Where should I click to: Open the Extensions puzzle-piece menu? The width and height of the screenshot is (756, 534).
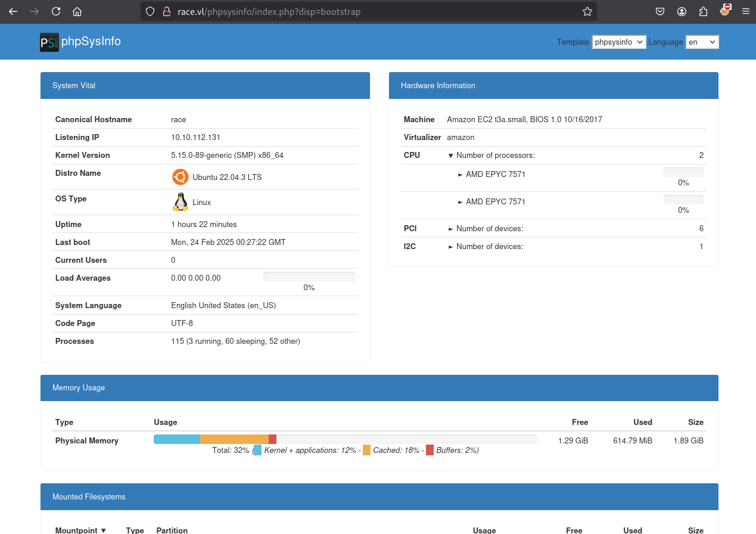click(703, 11)
